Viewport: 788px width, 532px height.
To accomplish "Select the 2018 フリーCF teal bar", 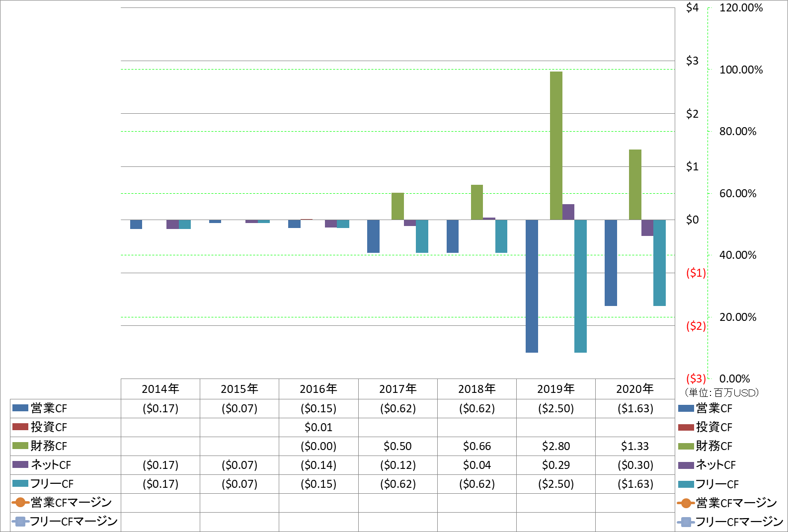I will tap(501, 236).
